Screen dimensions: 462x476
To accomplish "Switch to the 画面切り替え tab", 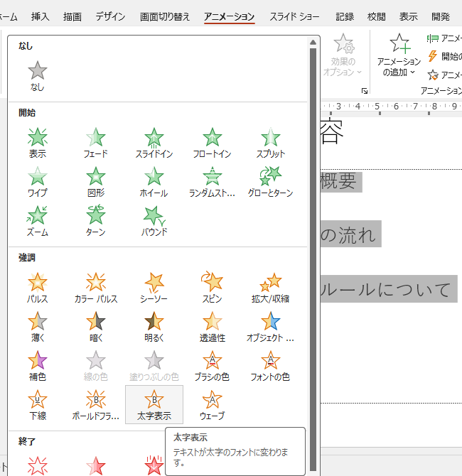I will (x=165, y=16).
